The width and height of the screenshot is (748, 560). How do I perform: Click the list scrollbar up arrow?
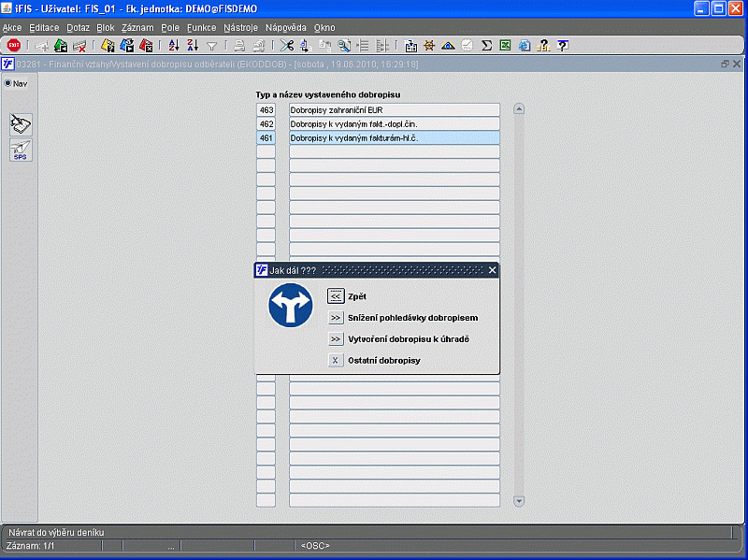tap(519, 109)
